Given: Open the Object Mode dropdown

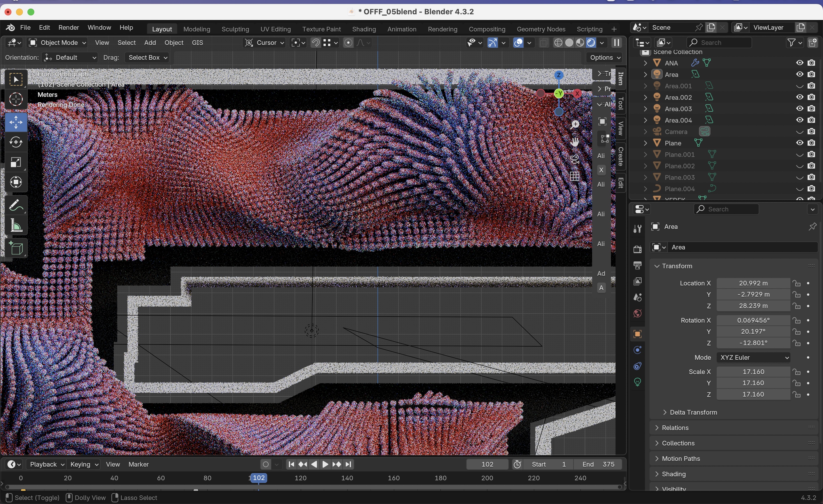Looking at the screenshot, I should click(57, 43).
